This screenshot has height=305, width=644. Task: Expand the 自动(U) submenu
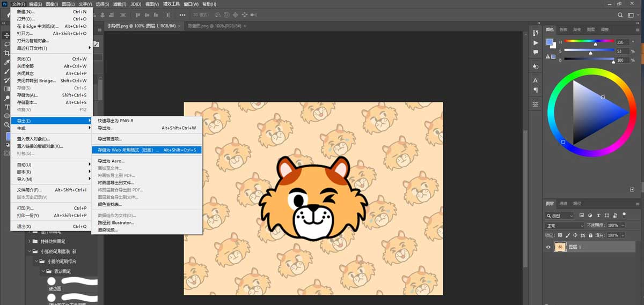click(x=52, y=165)
